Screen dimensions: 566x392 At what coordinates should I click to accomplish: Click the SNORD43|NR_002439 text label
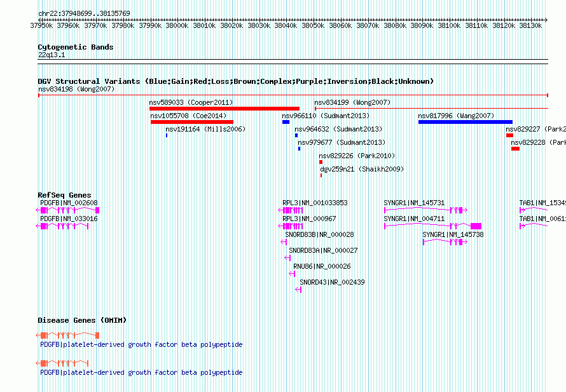point(332,282)
